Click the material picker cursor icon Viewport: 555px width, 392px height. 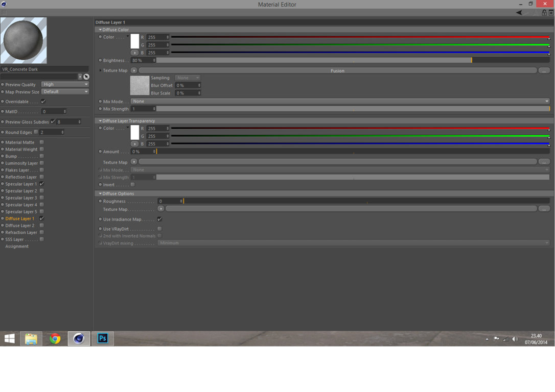86,77
